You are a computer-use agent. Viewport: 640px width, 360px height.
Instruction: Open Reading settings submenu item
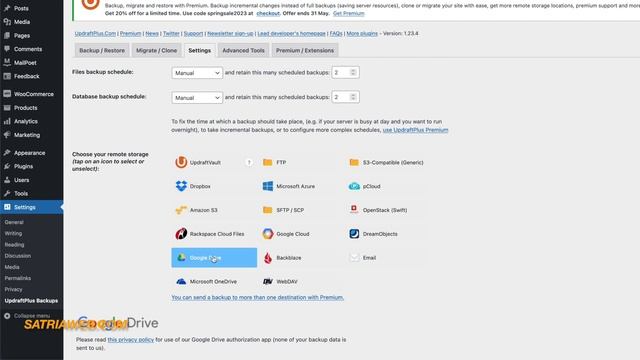14,245
